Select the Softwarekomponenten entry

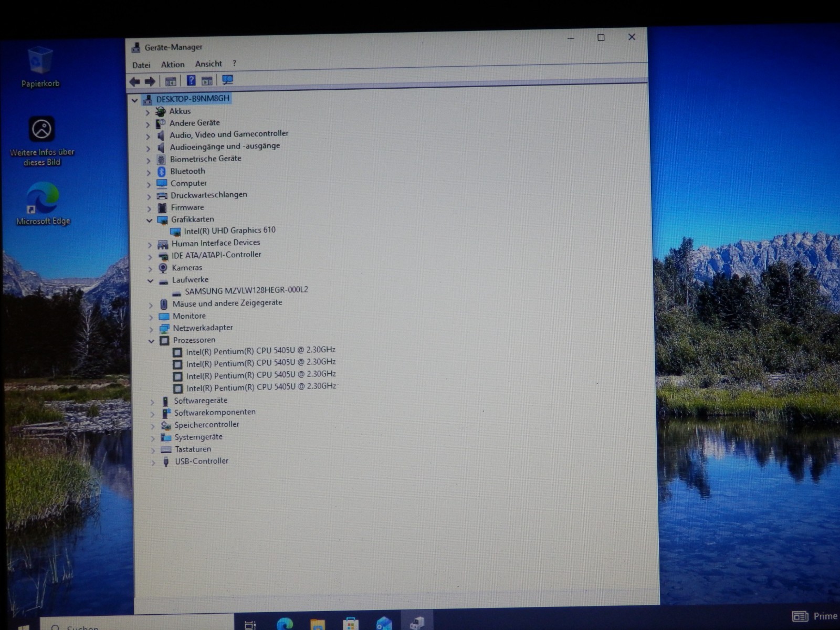[215, 413]
